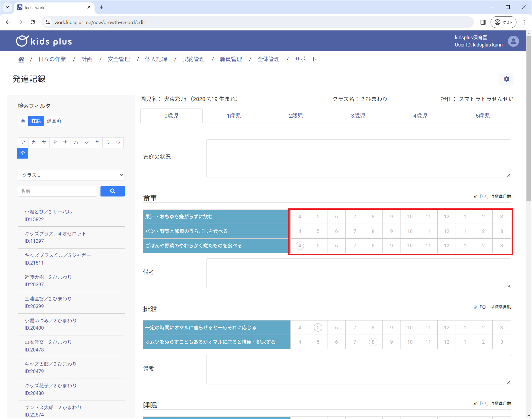Click the ゲスト profile button
Screen dimensions: 532x419
(x=503, y=22)
